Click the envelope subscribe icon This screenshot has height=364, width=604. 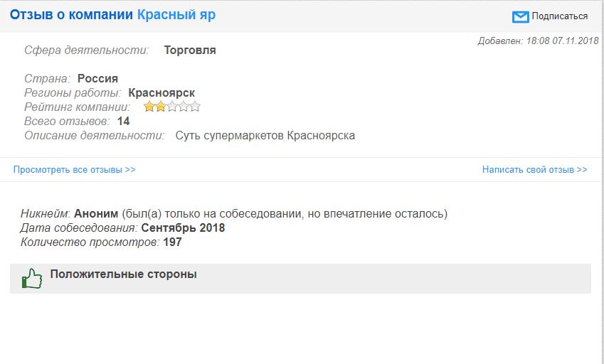point(520,16)
